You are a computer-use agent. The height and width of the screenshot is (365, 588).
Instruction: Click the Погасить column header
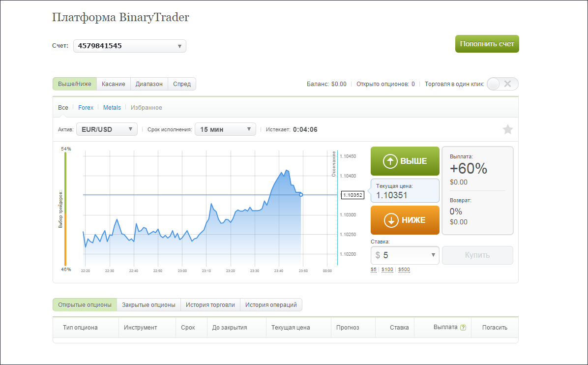point(495,328)
